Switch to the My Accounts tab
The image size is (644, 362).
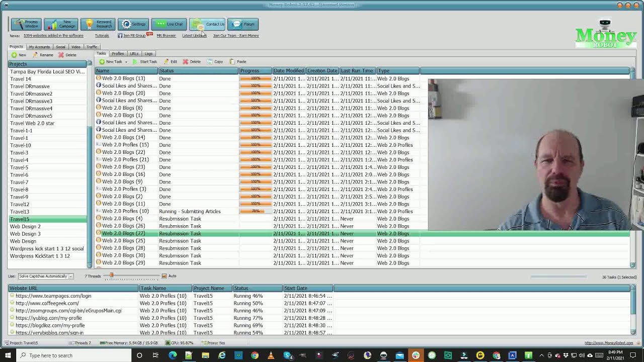[x=39, y=47]
